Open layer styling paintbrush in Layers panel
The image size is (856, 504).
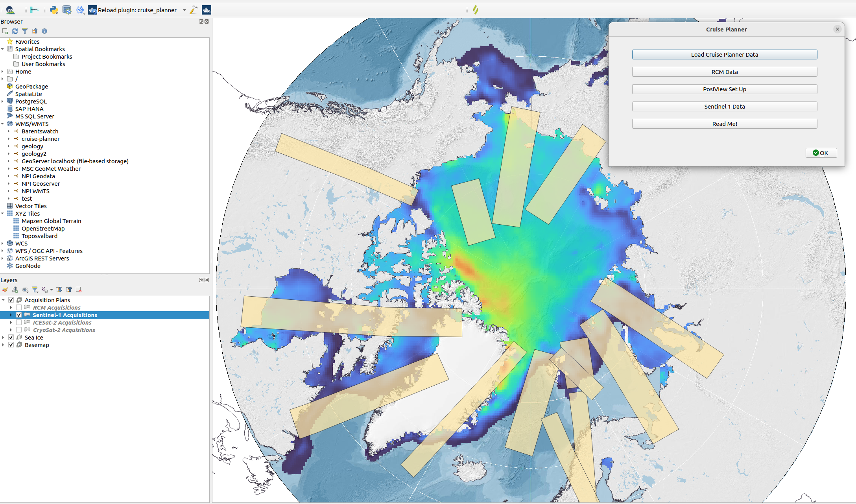click(5, 290)
